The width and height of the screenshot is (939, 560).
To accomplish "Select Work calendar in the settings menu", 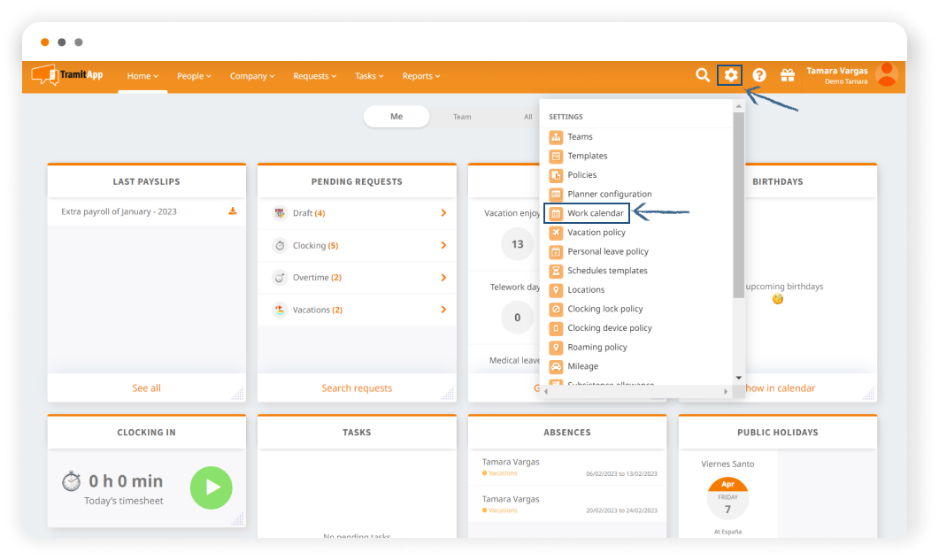I will coord(595,213).
